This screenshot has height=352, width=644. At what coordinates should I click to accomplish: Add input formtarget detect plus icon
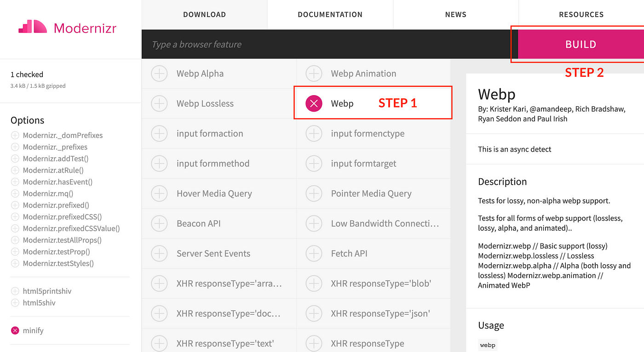click(314, 164)
